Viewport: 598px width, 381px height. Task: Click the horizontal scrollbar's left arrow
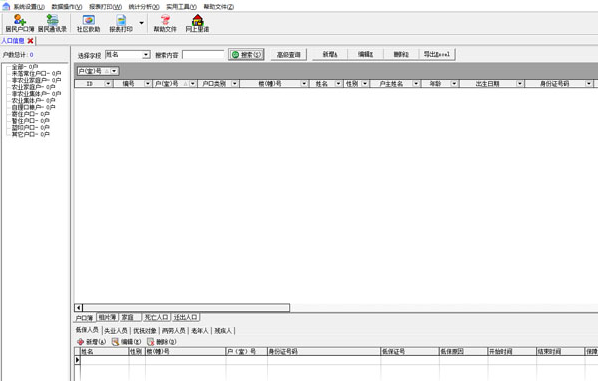pyautogui.click(x=78, y=307)
